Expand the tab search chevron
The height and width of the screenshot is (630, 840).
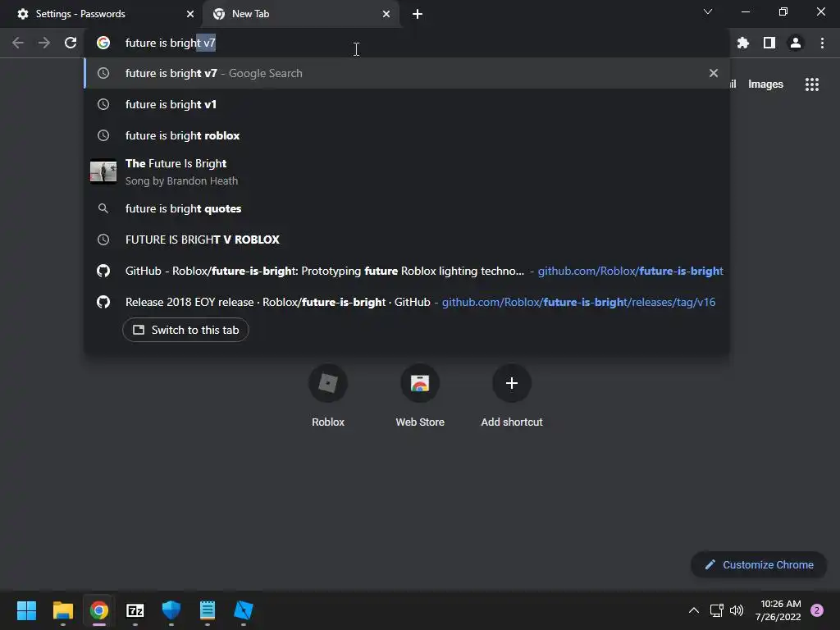708,11
